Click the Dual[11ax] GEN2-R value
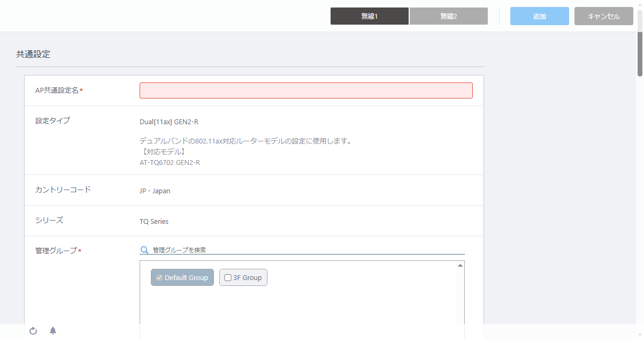The image size is (644, 340). [169, 122]
